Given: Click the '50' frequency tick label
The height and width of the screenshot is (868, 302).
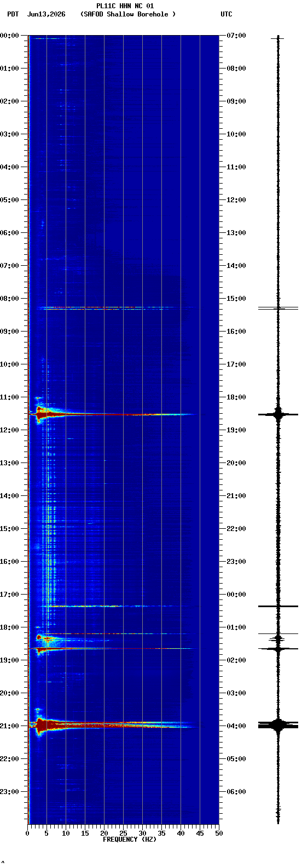Looking at the screenshot, I should 219,833.
